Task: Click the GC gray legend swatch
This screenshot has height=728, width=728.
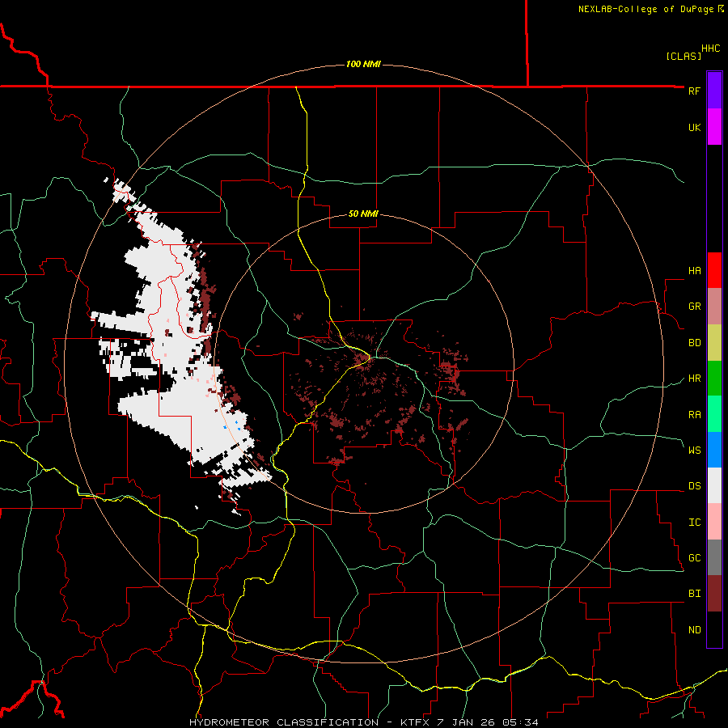Action: tap(714, 557)
